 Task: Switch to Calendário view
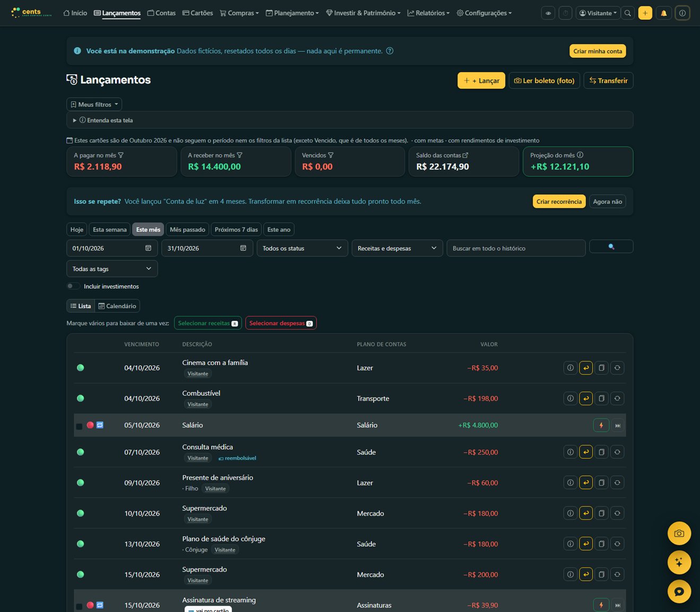[117, 306]
